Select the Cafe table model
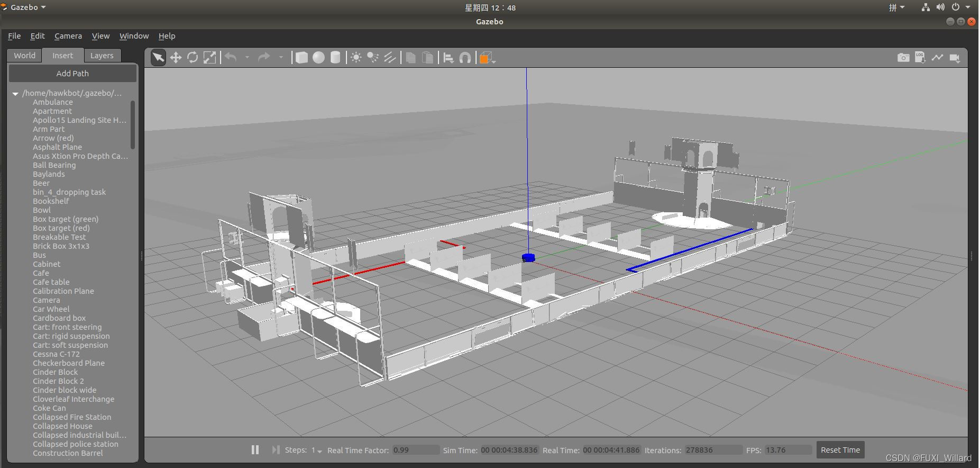Screen dimensions: 980x468 coord(51,282)
